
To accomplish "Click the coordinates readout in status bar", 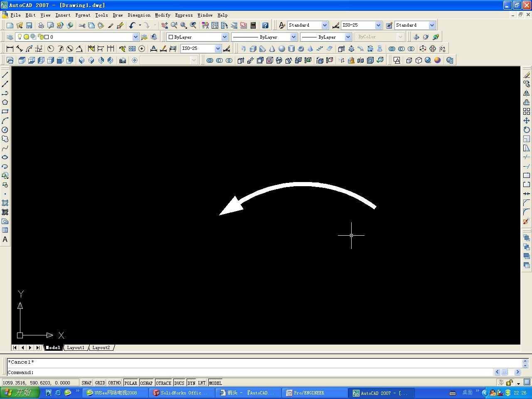I will (40, 383).
